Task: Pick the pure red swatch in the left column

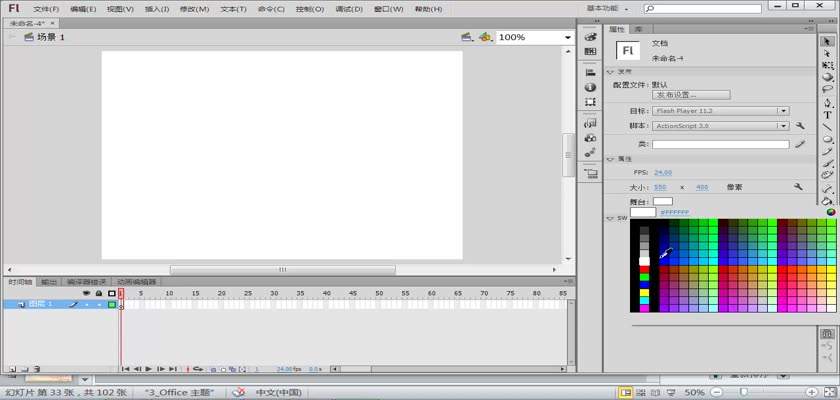Action: click(x=644, y=269)
